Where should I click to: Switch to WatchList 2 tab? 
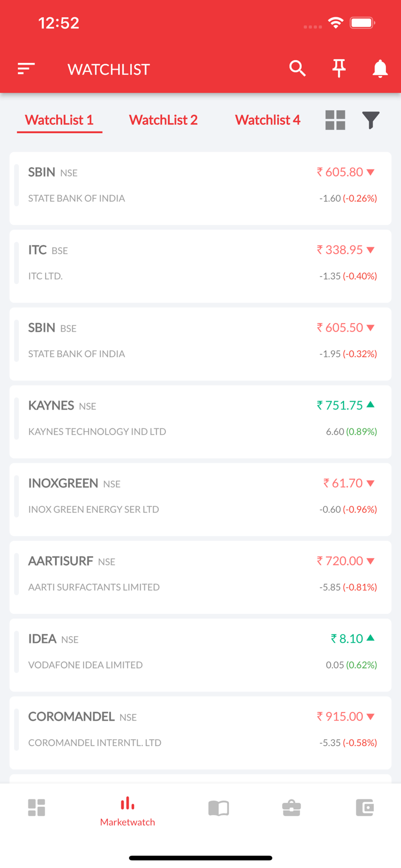click(x=163, y=120)
